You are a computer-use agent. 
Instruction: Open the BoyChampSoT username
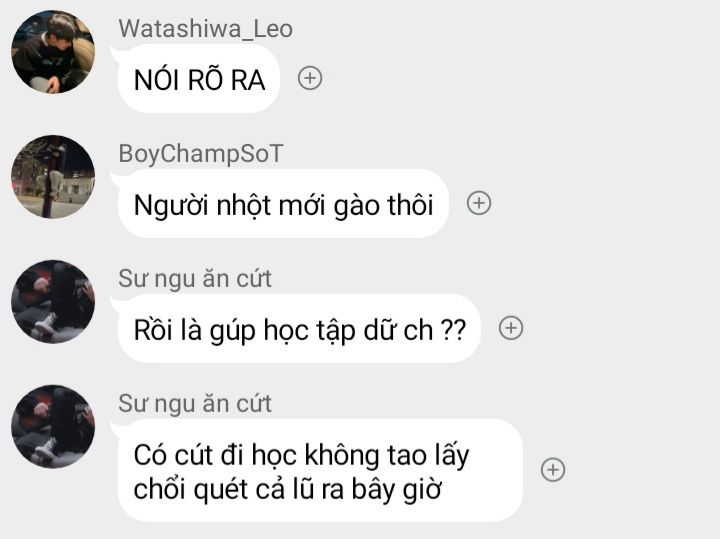point(201,153)
